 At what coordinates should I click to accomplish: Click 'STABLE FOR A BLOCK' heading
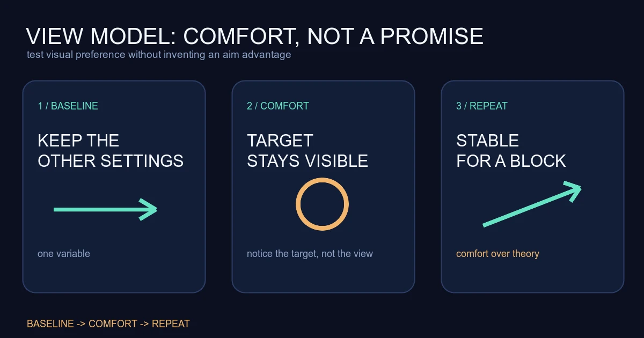pyautogui.click(x=511, y=151)
